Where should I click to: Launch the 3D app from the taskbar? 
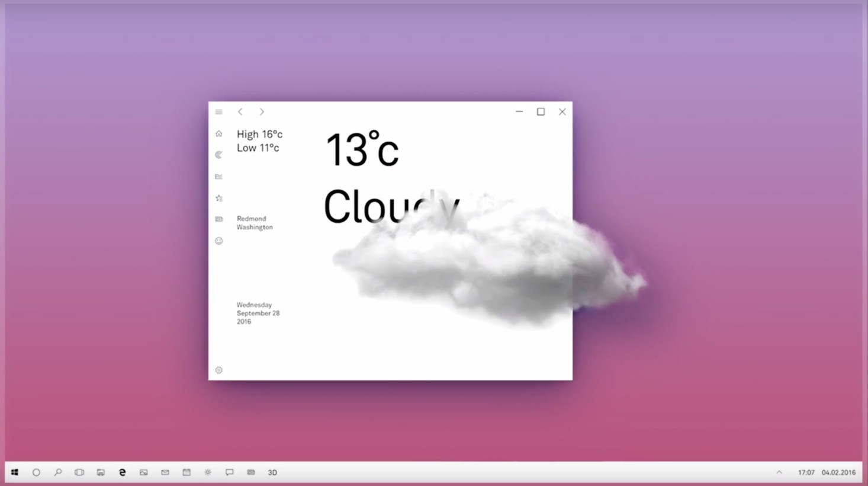click(272, 472)
